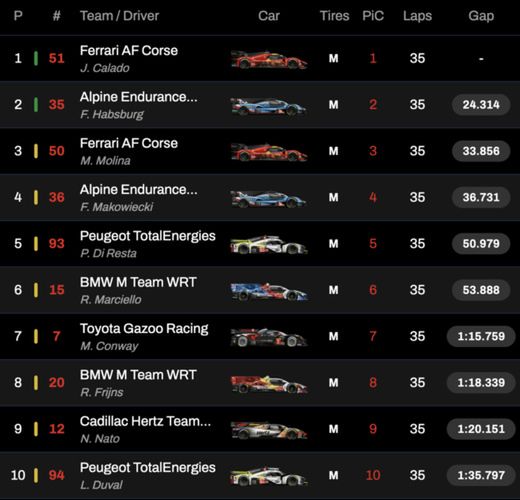The width and height of the screenshot is (520, 500).
Task: Click the blue Alpine #35 car image
Action: click(268, 106)
